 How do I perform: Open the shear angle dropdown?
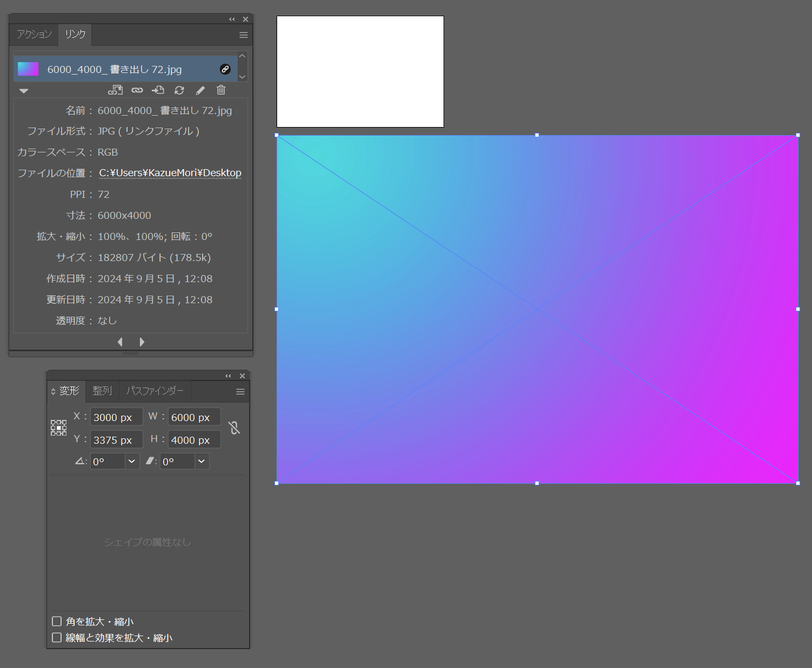click(202, 462)
